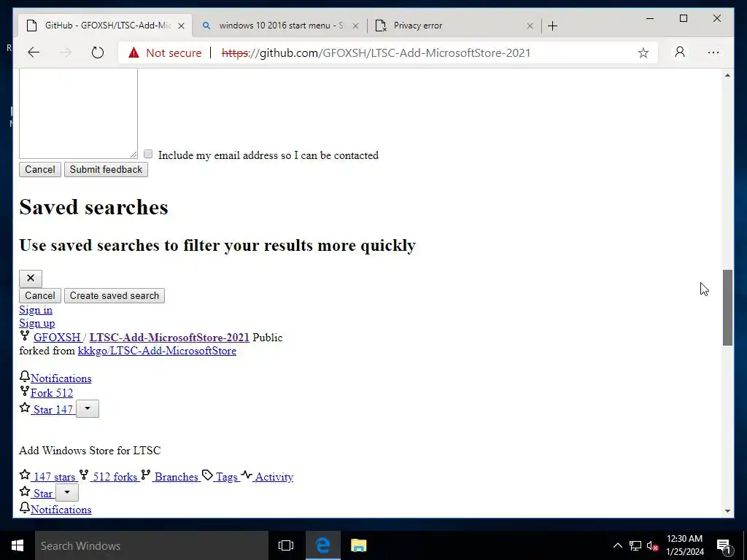Click the network icon in system tray

point(635,545)
